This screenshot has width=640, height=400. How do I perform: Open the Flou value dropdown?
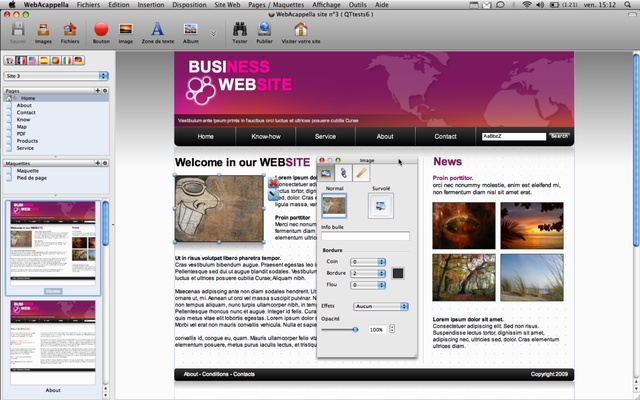click(368, 285)
